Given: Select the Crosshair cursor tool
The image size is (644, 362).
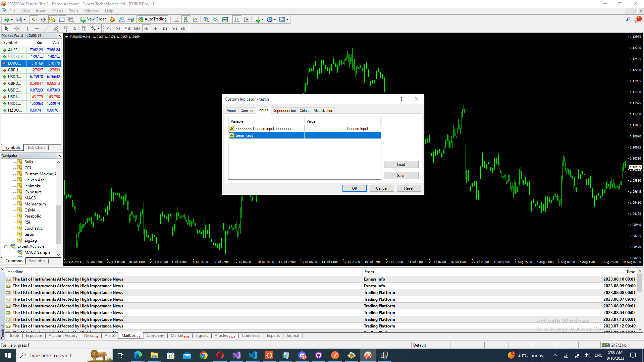Looking at the screenshot, I should tap(16, 29).
